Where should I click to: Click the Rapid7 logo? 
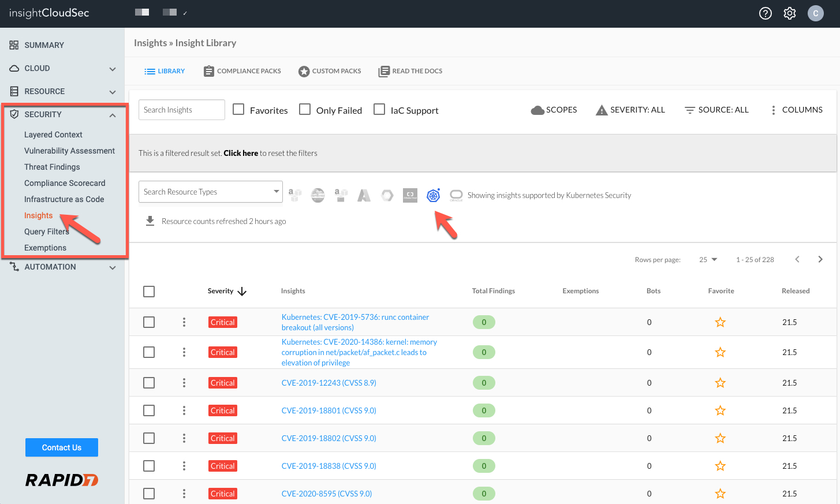point(62,480)
